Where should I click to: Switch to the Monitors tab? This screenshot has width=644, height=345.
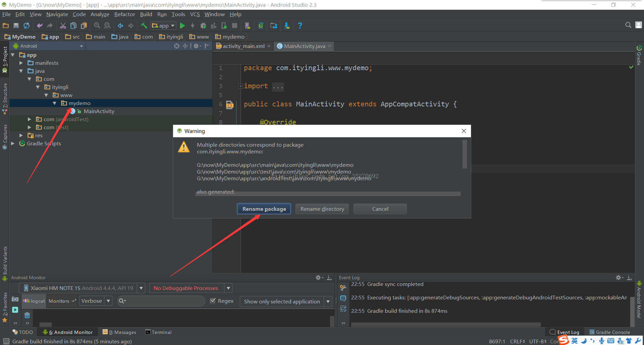pos(62,301)
